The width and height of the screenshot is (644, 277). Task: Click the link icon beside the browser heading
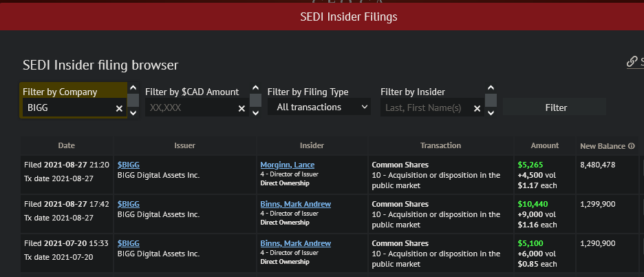[x=632, y=62]
